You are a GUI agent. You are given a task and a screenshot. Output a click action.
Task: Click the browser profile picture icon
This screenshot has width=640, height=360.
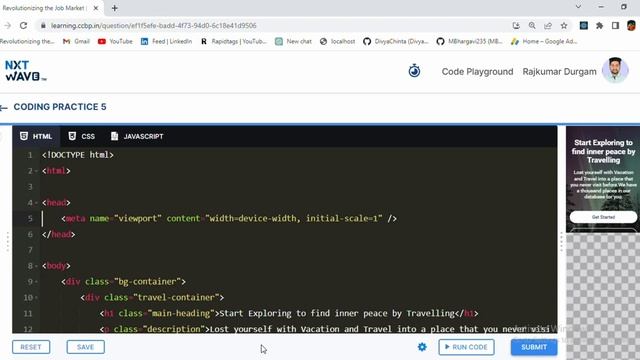[631, 25]
